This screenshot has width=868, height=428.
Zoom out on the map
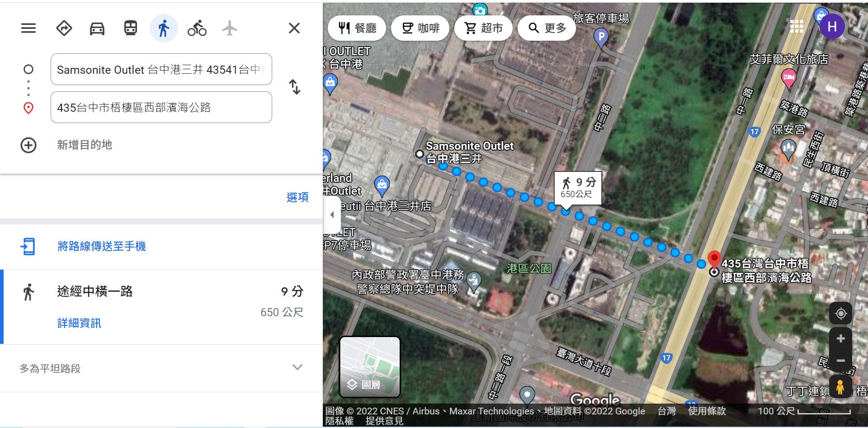[840, 361]
